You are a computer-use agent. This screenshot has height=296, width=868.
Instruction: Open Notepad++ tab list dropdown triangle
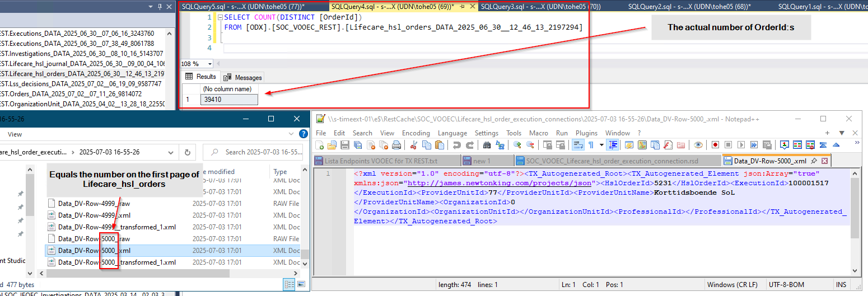[x=842, y=133]
